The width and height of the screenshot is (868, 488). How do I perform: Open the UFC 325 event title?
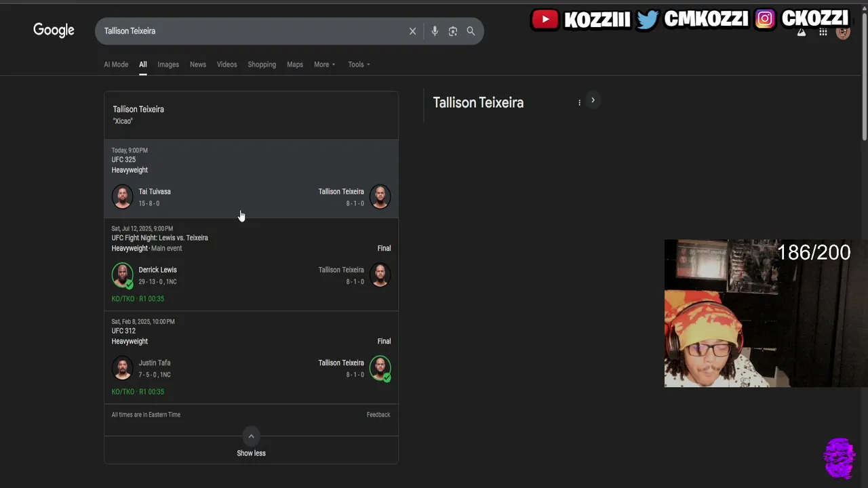123,160
